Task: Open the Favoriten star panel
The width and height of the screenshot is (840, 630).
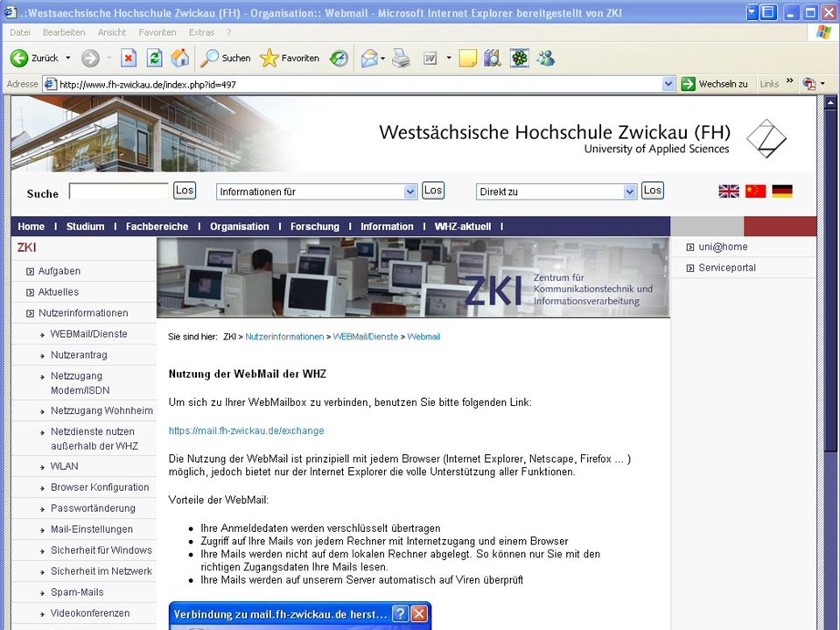Action: pos(290,58)
